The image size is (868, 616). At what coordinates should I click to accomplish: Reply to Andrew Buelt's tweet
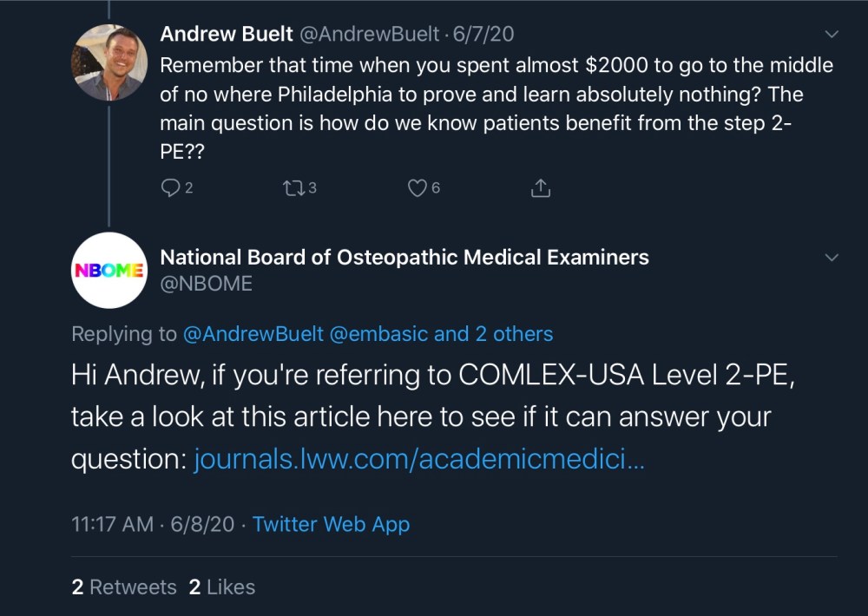point(171,187)
